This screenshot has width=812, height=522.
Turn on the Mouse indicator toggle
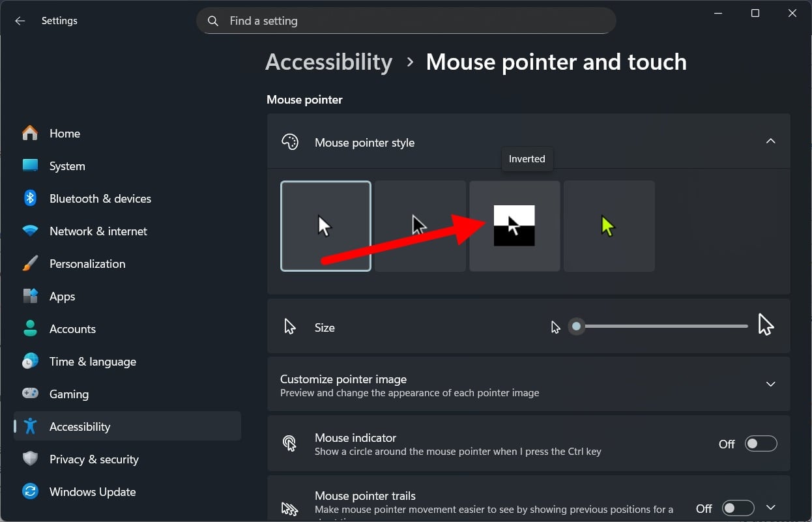pos(761,443)
